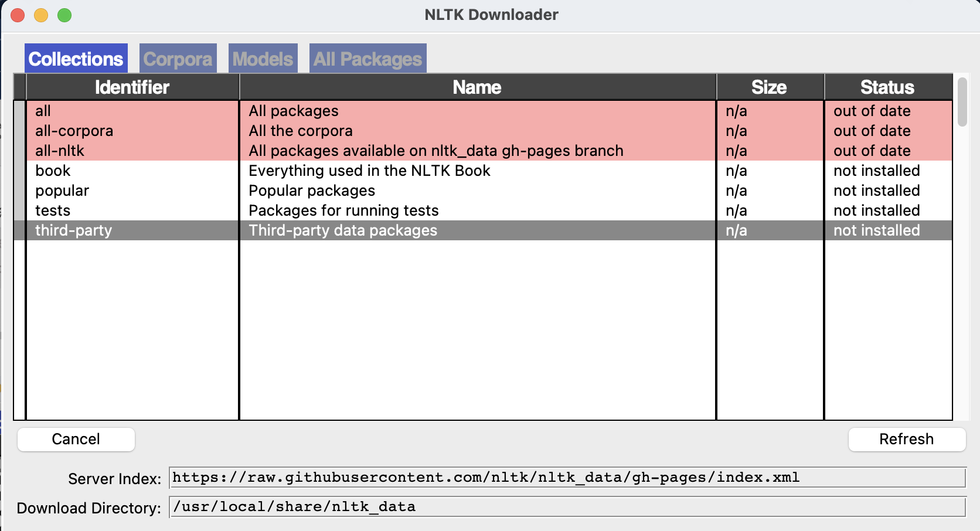Click 'Third-party data packages' cell
The height and width of the screenshot is (531, 980).
pos(477,230)
